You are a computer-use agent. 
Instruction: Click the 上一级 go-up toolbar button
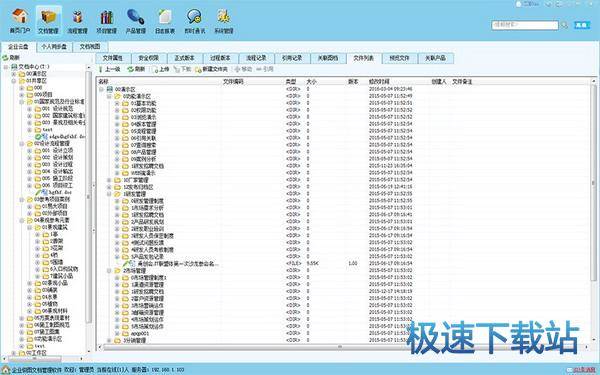tap(109, 69)
